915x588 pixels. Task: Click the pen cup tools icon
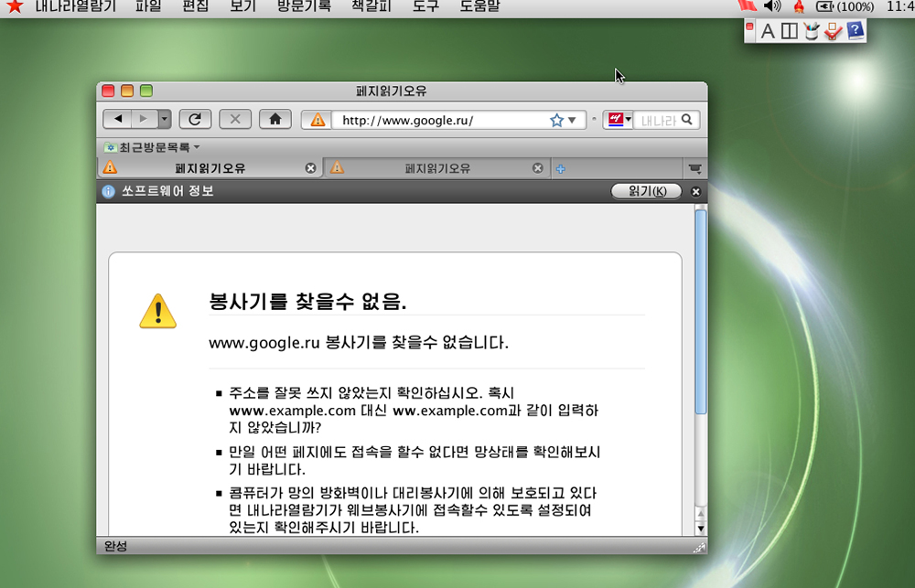pos(811,31)
